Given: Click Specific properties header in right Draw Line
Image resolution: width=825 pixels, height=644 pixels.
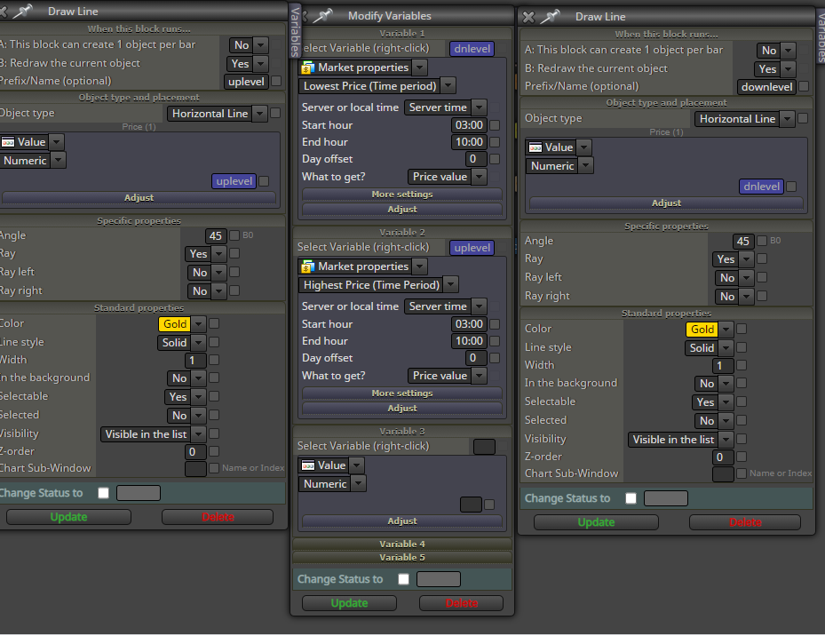Looking at the screenshot, I should coord(666,227).
